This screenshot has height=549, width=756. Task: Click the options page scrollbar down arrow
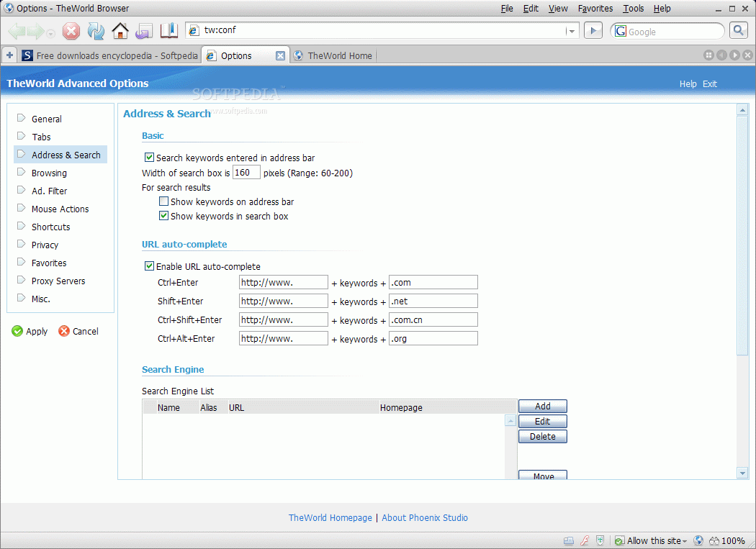(x=742, y=473)
